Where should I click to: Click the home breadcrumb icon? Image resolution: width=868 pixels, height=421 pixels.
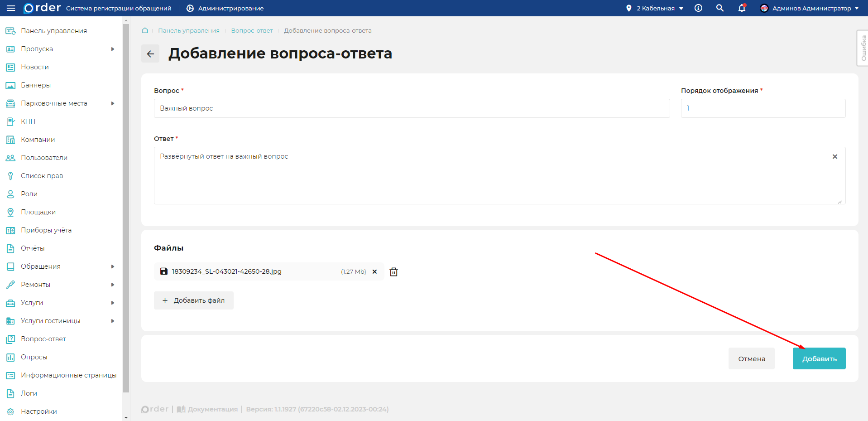pos(145,30)
